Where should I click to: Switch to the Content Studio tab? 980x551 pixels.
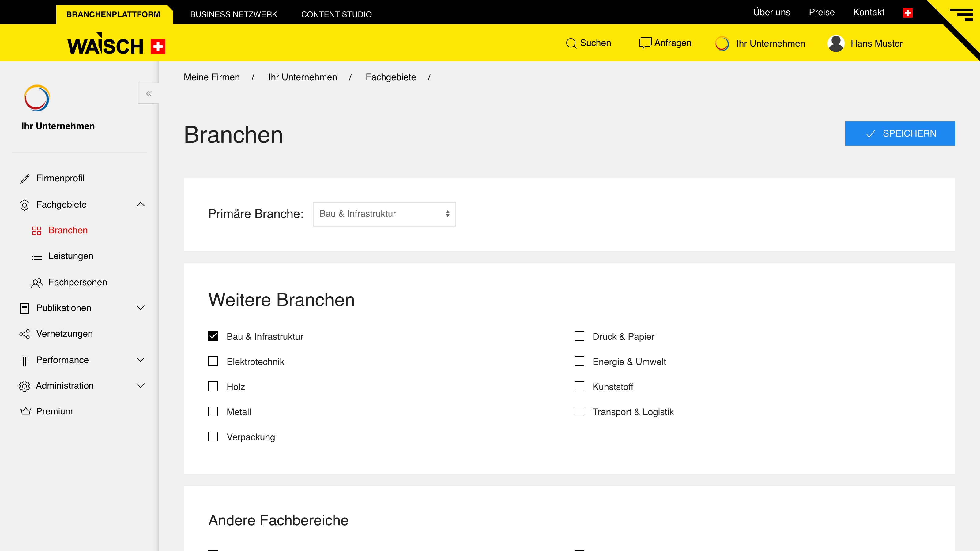pyautogui.click(x=336, y=14)
